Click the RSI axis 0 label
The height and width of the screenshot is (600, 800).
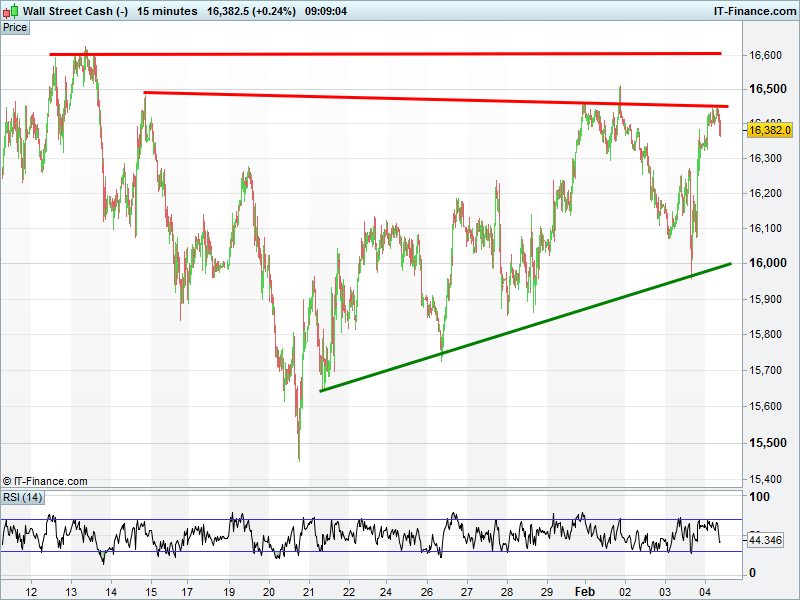[752, 573]
